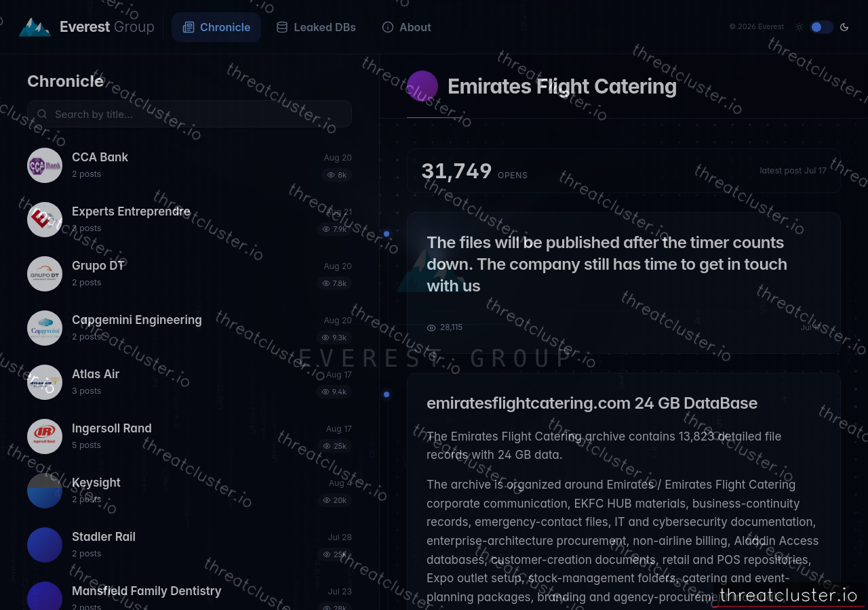Click the CCA Bank logo thumbnail
Image resolution: width=868 pixels, height=610 pixels.
[45, 165]
